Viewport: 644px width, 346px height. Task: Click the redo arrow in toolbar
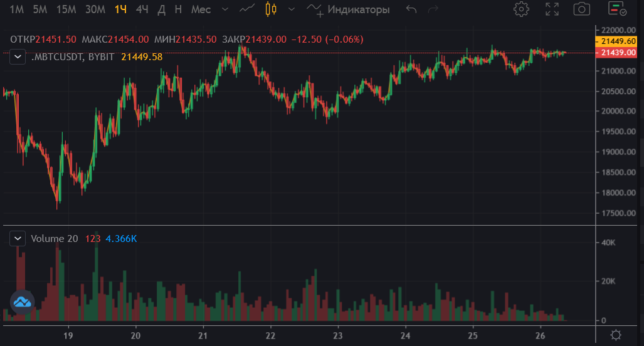pyautogui.click(x=432, y=9)
